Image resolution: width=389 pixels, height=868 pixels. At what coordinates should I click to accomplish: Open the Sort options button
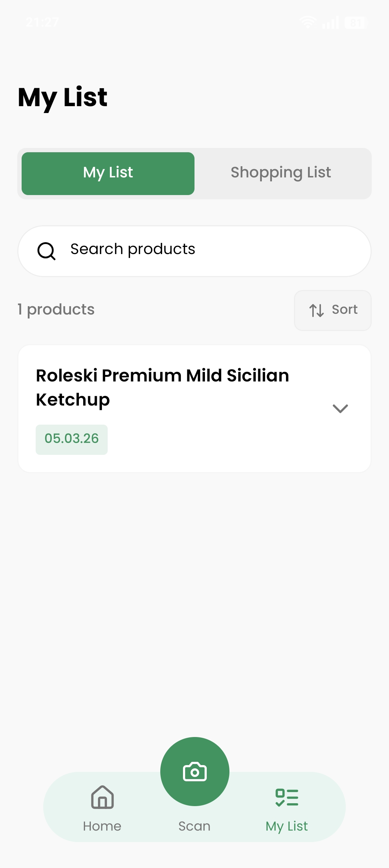(x=333, y=310)
